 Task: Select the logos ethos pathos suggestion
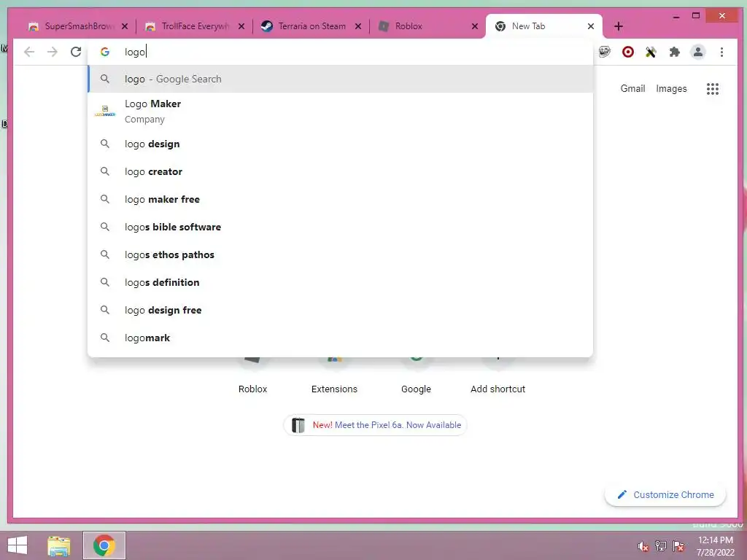click(x=340, y=254)
